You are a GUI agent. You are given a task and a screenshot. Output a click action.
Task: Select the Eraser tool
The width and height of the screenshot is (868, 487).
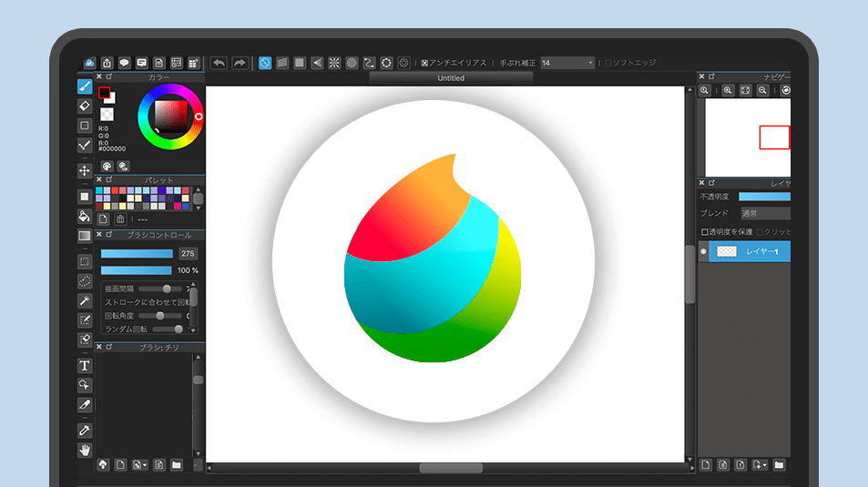coord(85,107)
